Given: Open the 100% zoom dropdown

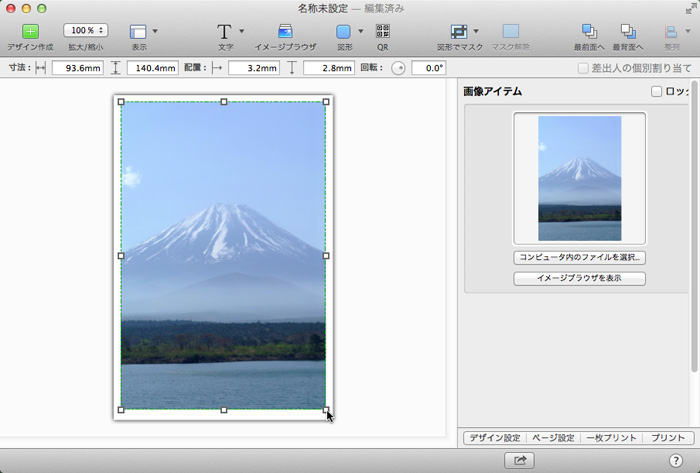Looking at the screenshot, I should point(85,31).
